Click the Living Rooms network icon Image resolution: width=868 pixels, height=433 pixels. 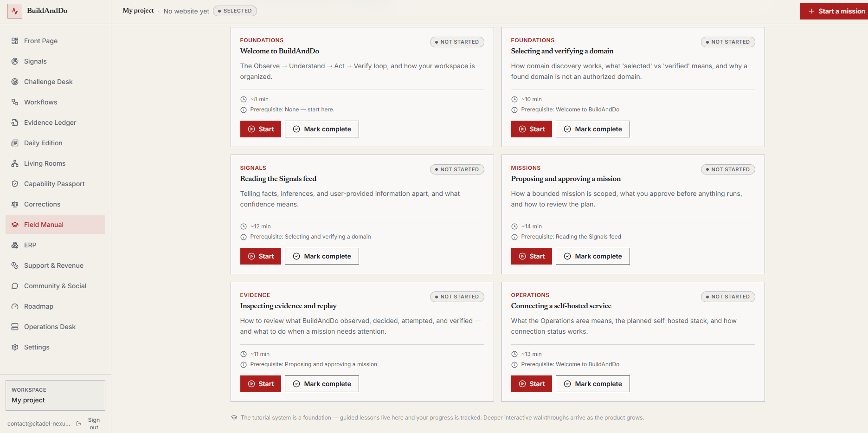pos(15,163)
